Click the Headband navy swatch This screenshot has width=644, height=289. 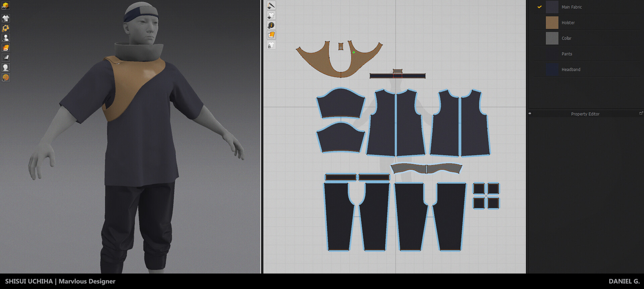click(552, 69)
